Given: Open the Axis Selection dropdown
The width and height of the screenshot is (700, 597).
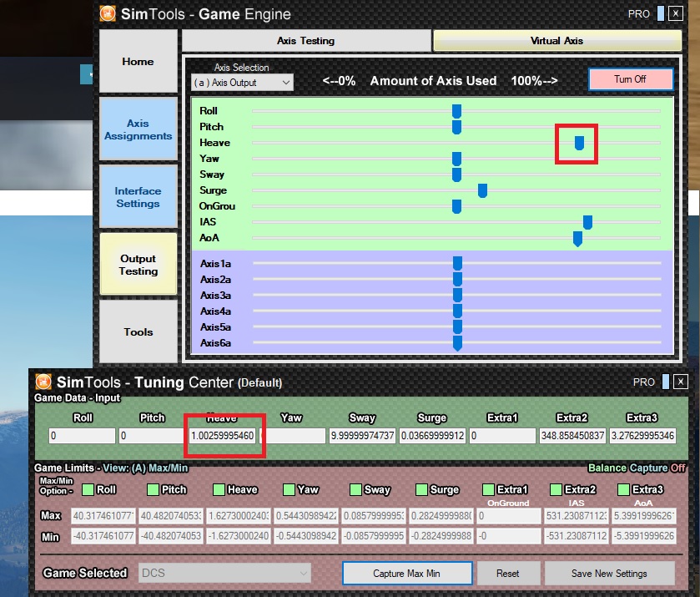Looking at the screenshot, I should pyautogui.click(x=241, y=83).
